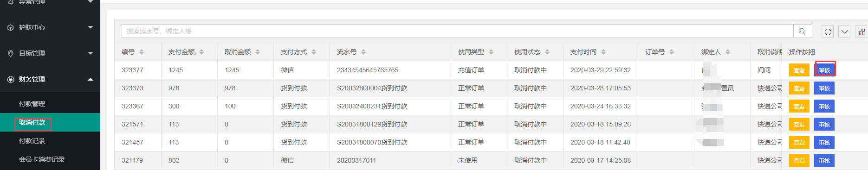Click 查看 for record 323367
The image size is (868, 170).
[799, 106]
